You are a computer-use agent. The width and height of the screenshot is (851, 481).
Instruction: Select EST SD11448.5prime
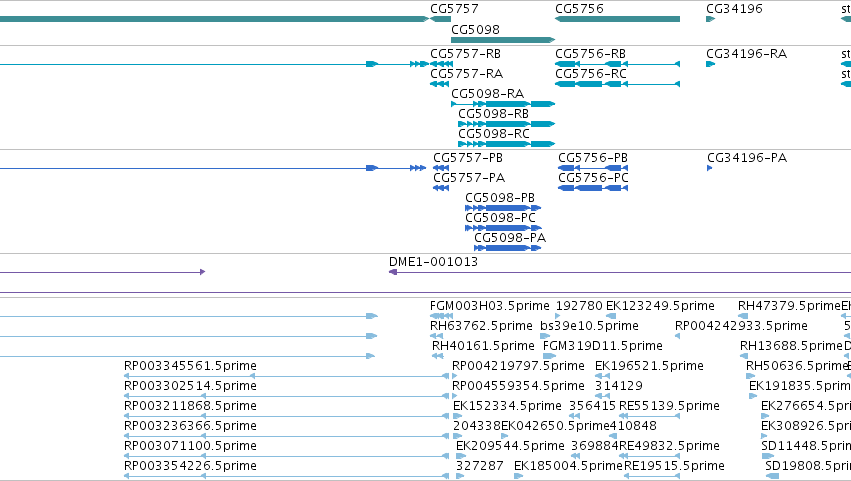pos(806,446)
